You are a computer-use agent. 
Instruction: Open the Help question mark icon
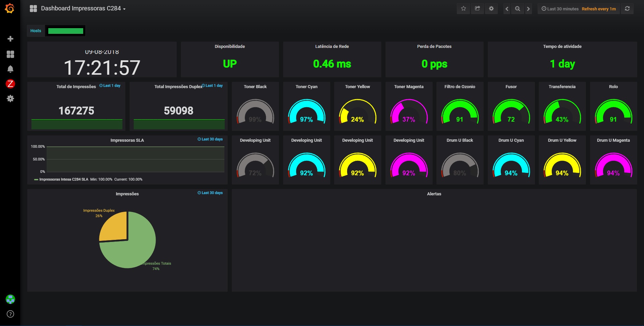click(10, 314)
